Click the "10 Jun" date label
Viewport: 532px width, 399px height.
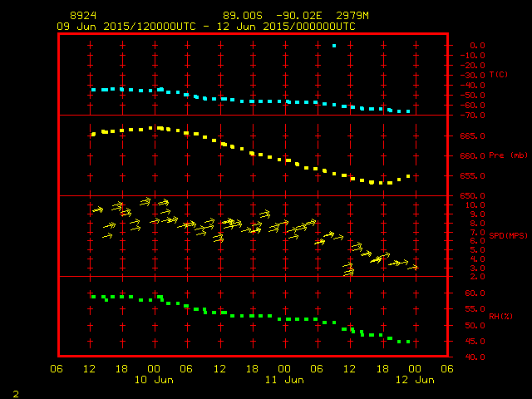coord(154,380)
